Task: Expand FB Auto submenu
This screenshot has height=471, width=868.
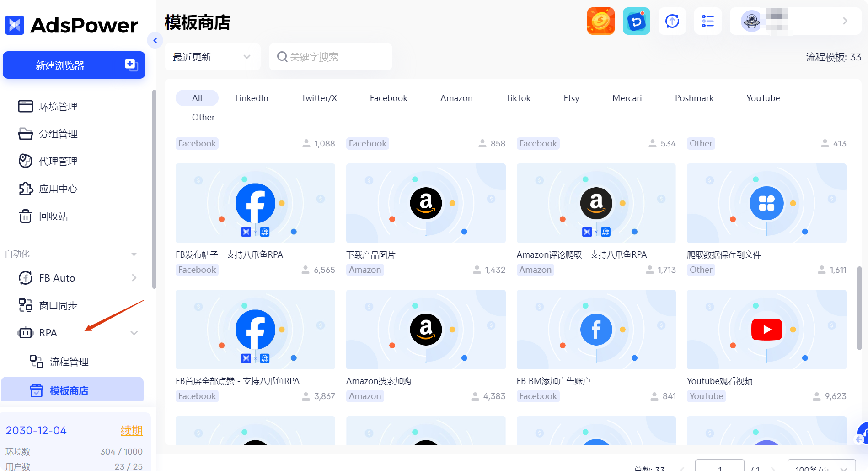Action: pyautogui.click(x=134, y=278)
